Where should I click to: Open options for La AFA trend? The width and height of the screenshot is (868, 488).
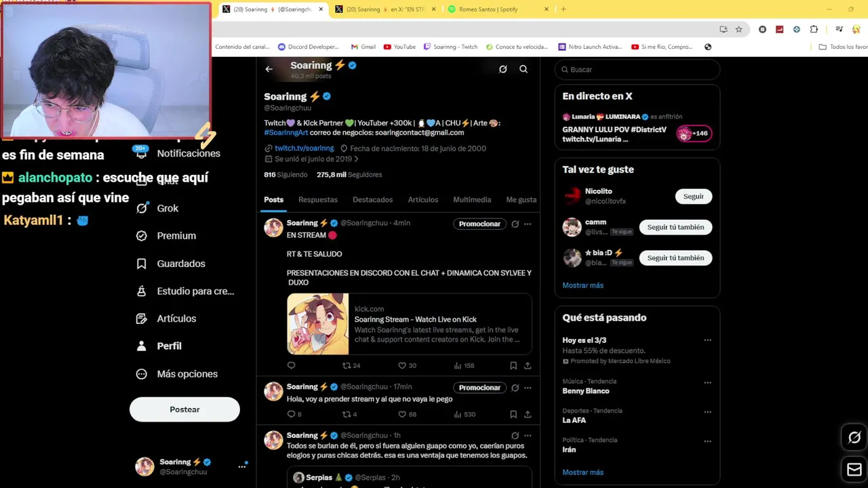coord(707,411)
